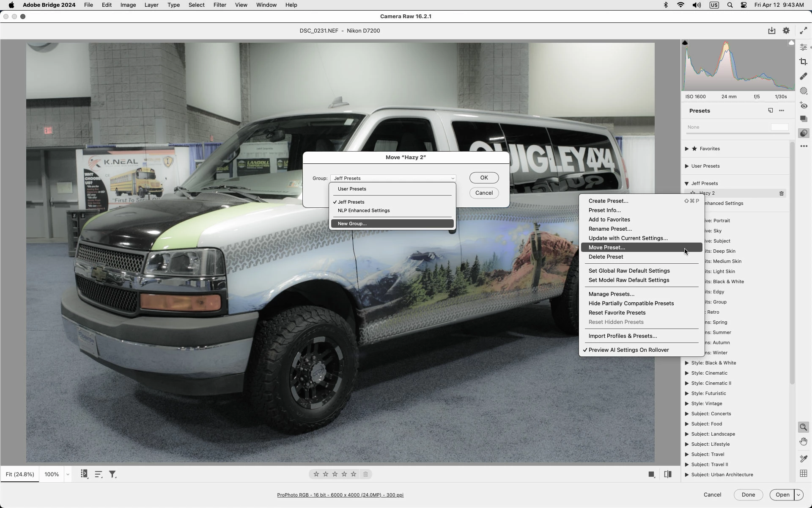This screenshot has width=812, height=508.
Task: Expand the User Presets group
Action: (687, 166)
